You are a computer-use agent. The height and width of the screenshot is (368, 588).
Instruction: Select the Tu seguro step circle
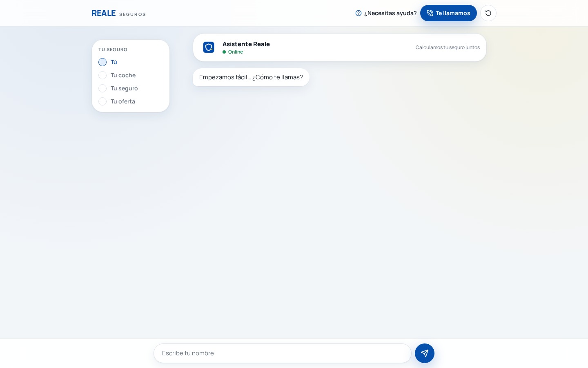tap(102, 88)
